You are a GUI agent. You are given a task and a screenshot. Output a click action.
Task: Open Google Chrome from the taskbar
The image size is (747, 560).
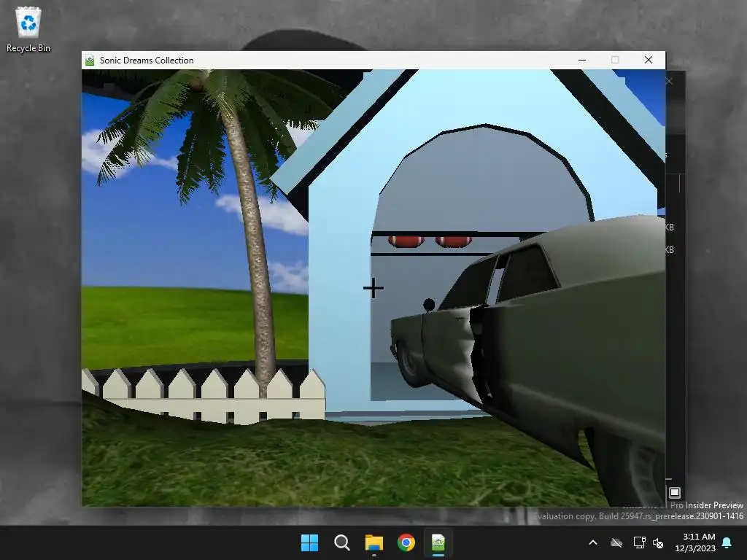(x=406, y=542)
